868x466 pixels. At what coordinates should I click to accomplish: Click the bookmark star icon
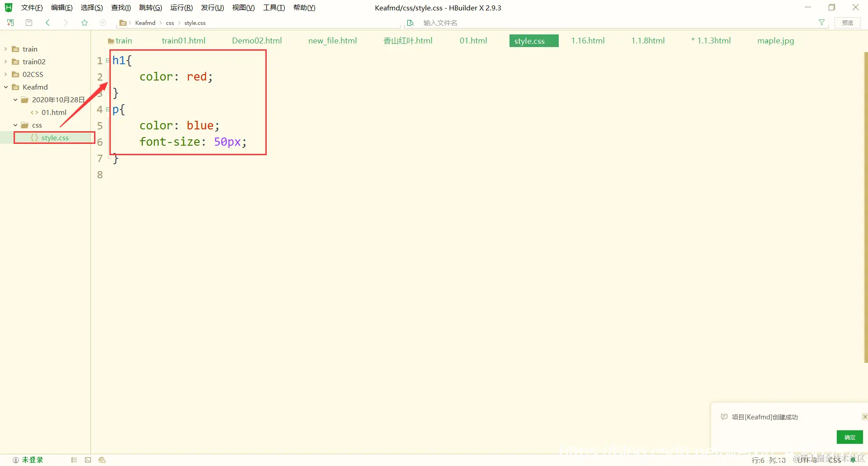click(85, 23)
